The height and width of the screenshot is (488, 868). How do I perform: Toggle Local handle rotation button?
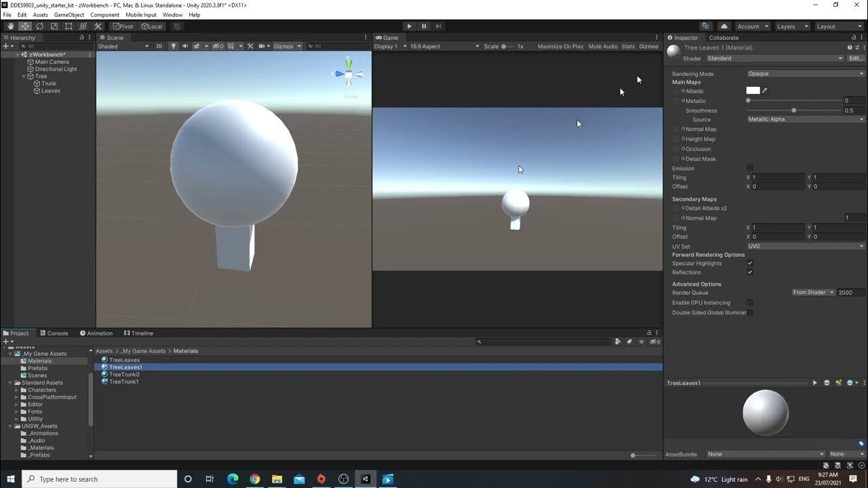[x=152, y=26]
